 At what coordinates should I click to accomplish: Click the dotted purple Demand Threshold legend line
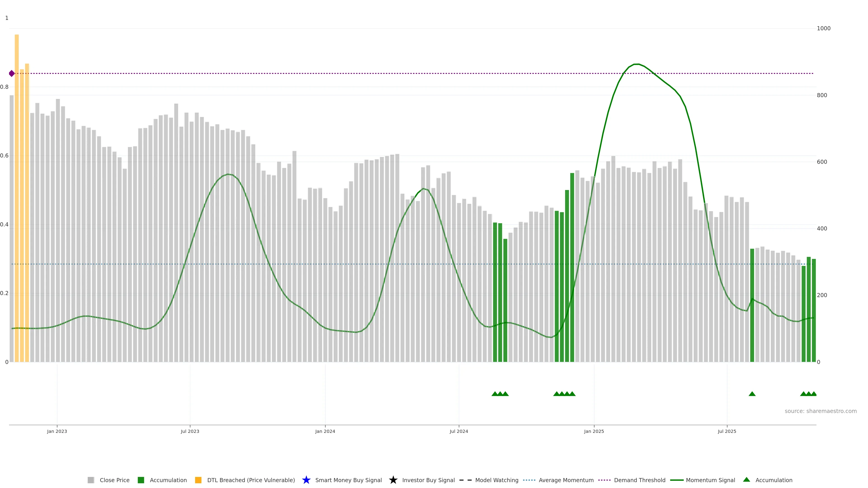(604, 480)
